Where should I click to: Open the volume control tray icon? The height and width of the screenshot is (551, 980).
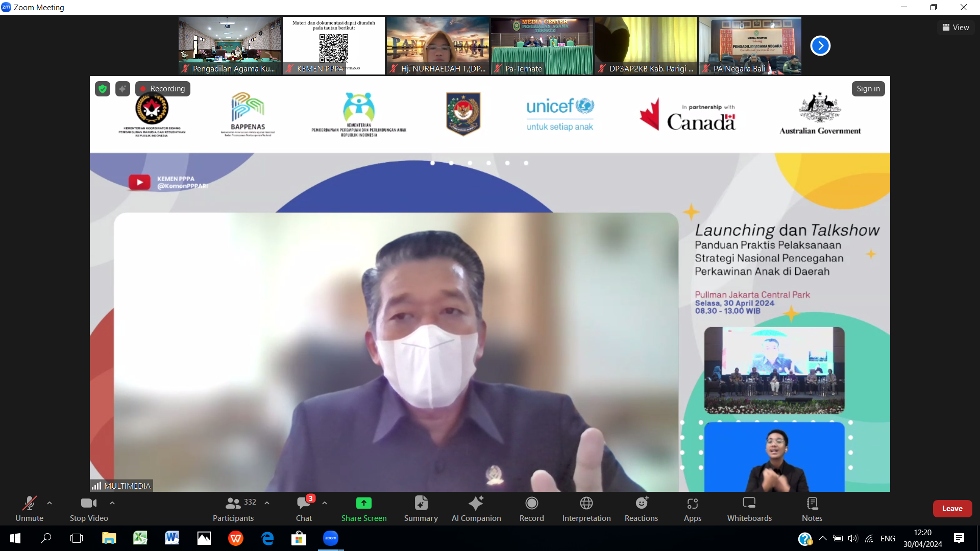click(x=853, y=538)
